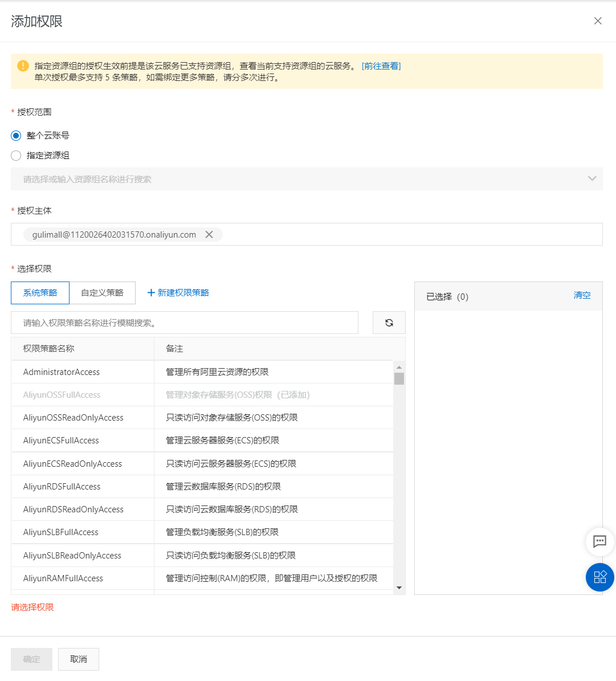Click the policy name search box
The height and width of the screenshot is (681, 616).
point(185,323)
